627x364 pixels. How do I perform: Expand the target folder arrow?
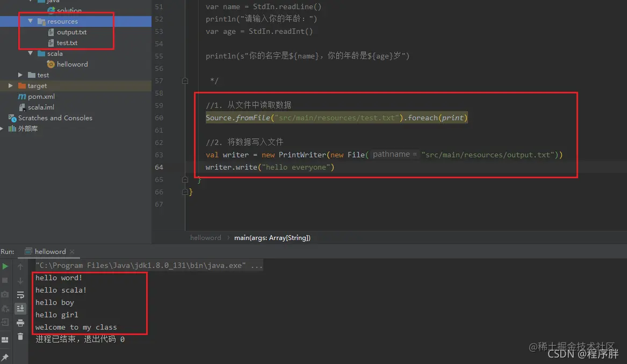click(11, 85)
